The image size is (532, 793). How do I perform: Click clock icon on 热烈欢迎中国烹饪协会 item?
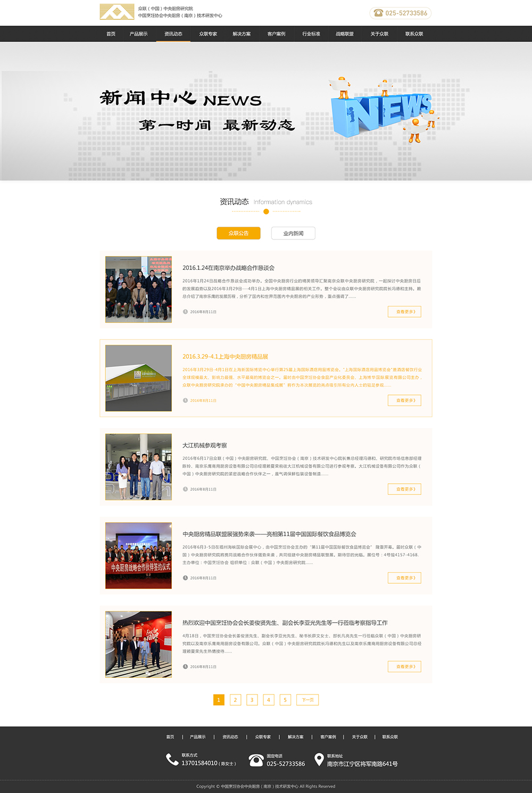pyautogui.click(x=185, y=666)
